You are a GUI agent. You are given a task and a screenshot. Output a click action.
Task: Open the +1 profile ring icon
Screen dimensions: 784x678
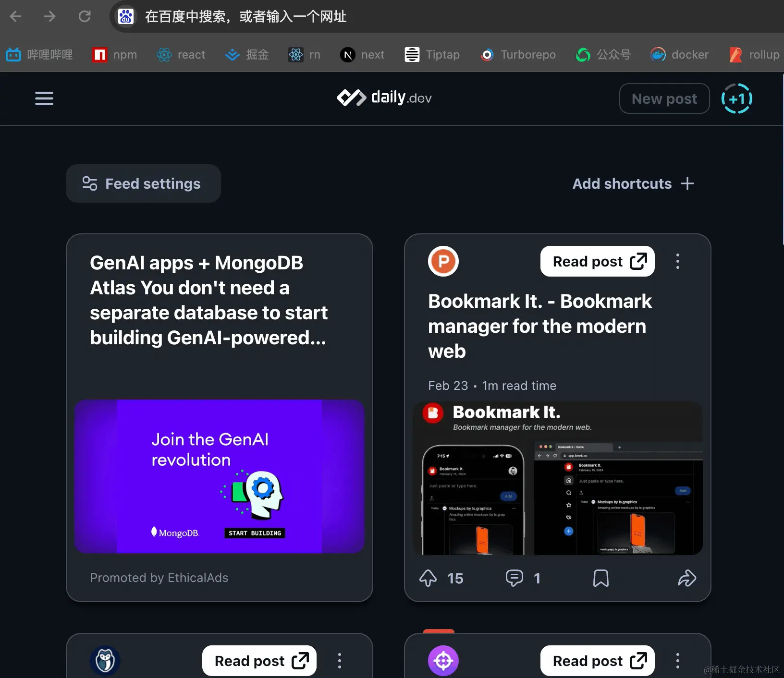click(x=737, y=98)
